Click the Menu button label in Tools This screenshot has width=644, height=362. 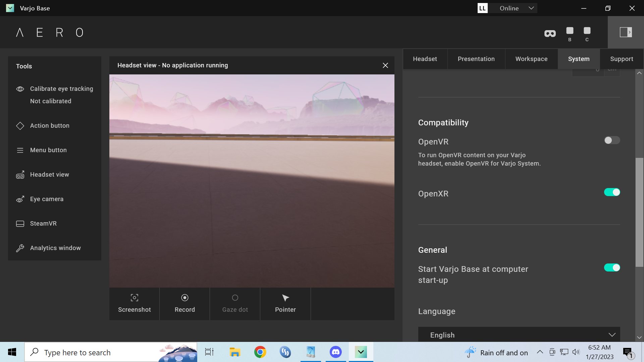pos(48,150)
